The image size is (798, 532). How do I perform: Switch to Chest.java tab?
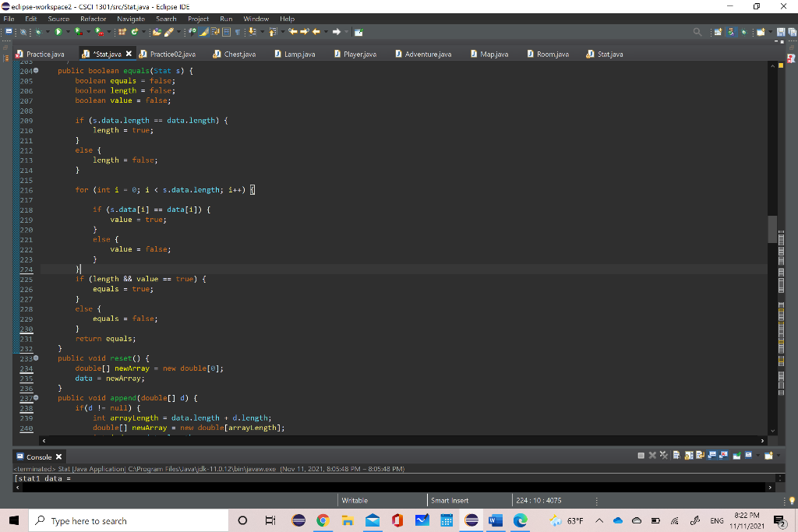coord(234,54)
